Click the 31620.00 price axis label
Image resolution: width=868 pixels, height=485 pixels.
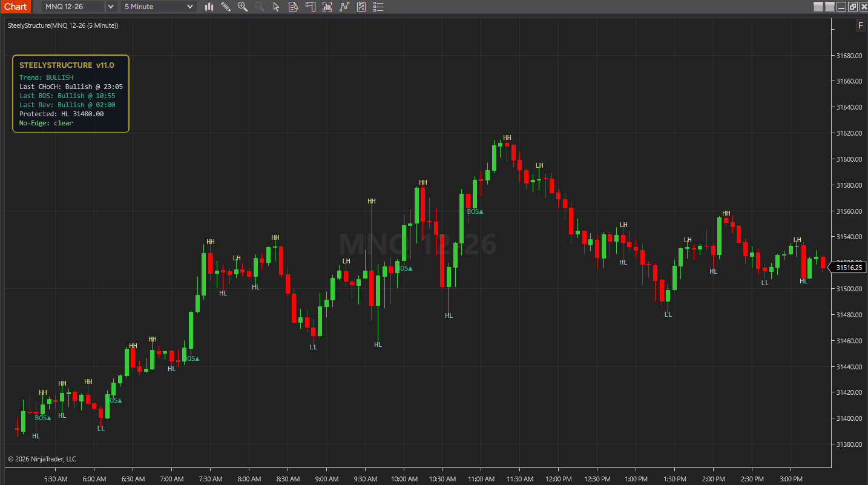tap(849, 133)
